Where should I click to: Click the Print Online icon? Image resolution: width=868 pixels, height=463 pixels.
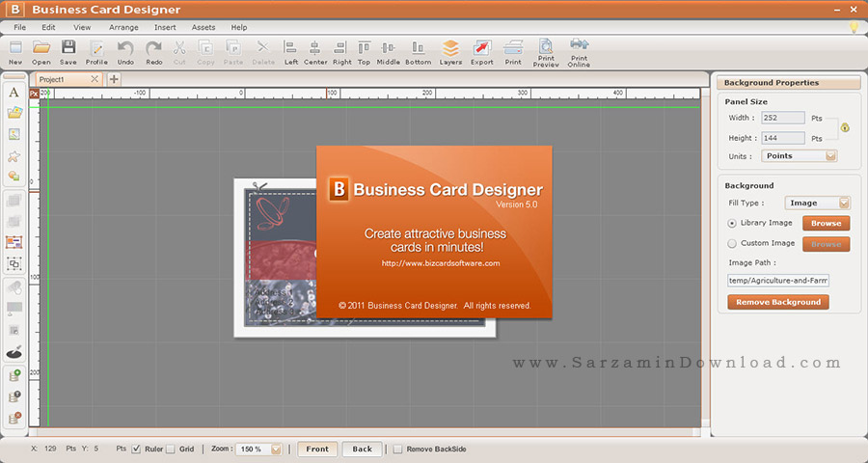[579, 53]
